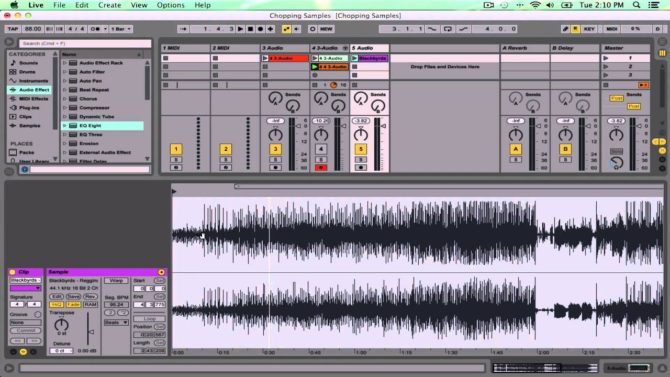Tap the TAP tempo button
The height and width of the screenshot is (377, 670).
(13, 29)
